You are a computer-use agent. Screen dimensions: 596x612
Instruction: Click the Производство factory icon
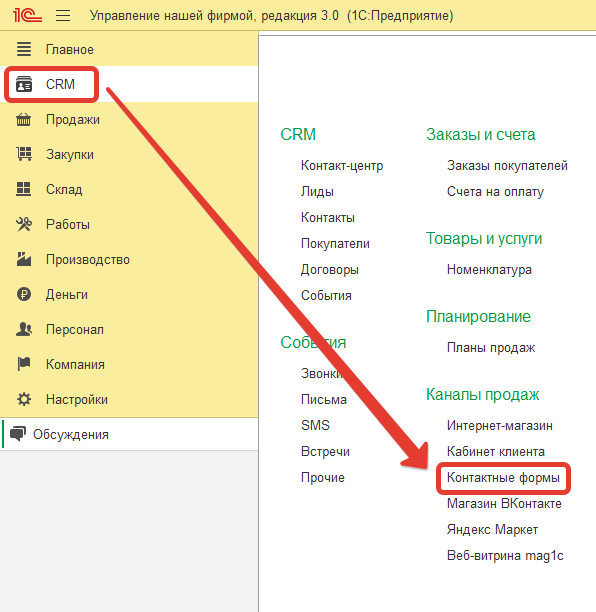23,259
